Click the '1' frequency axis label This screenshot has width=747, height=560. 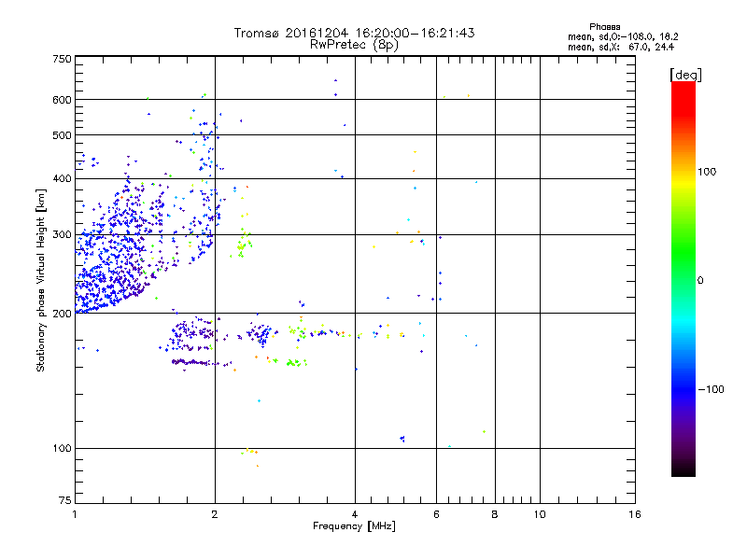tap(75, 514)
